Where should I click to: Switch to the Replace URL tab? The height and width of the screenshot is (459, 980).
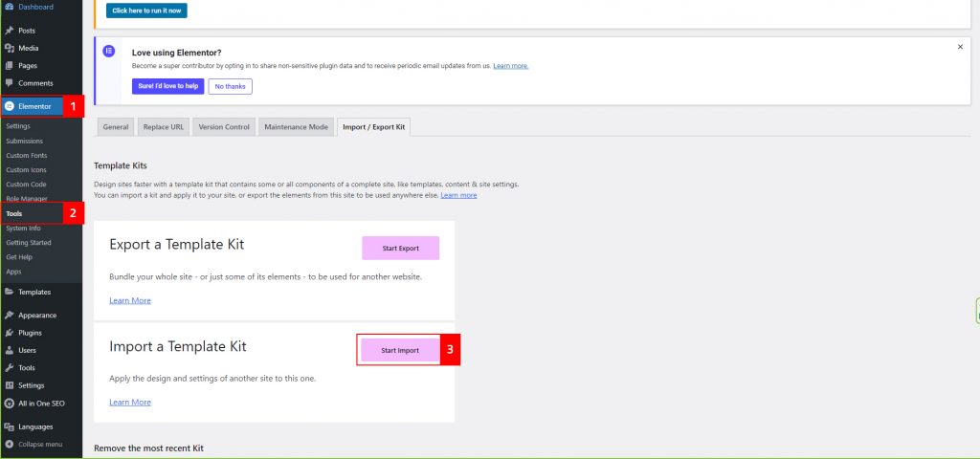(164, 127)
